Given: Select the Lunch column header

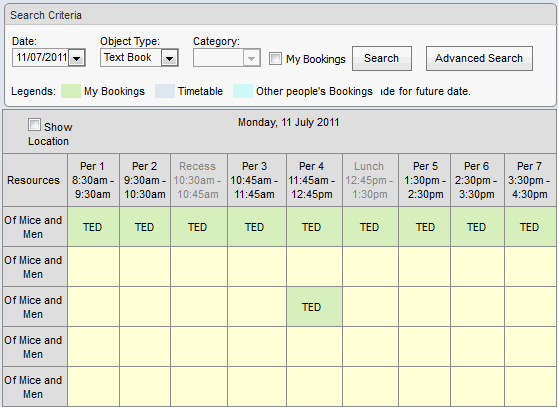Looking at the screenshot, I should [x=370, y=180].
